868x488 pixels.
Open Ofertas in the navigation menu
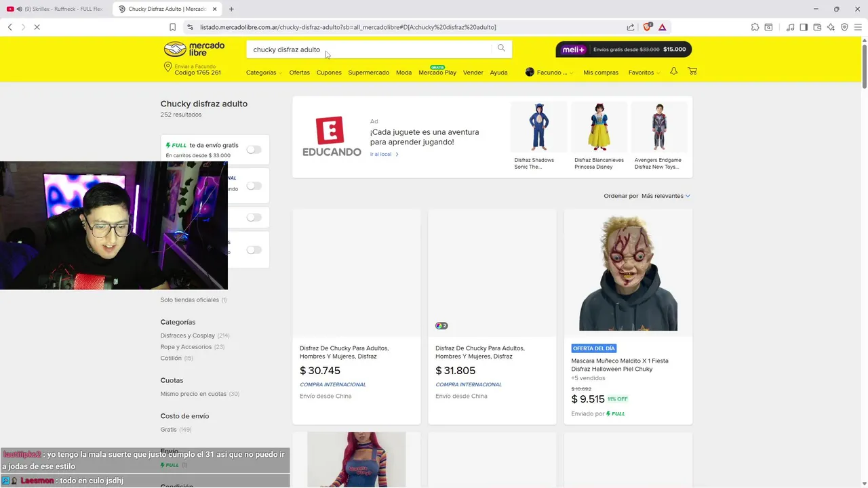299,73
